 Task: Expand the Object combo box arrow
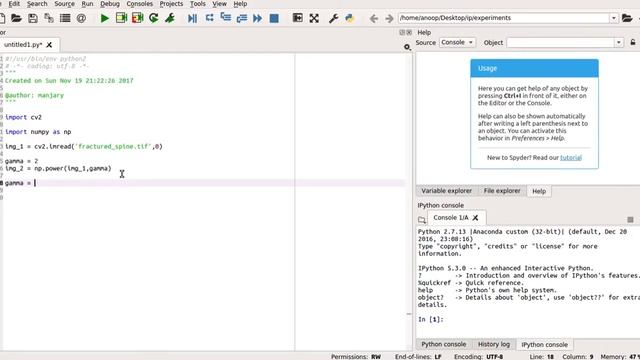click(619, 42)
